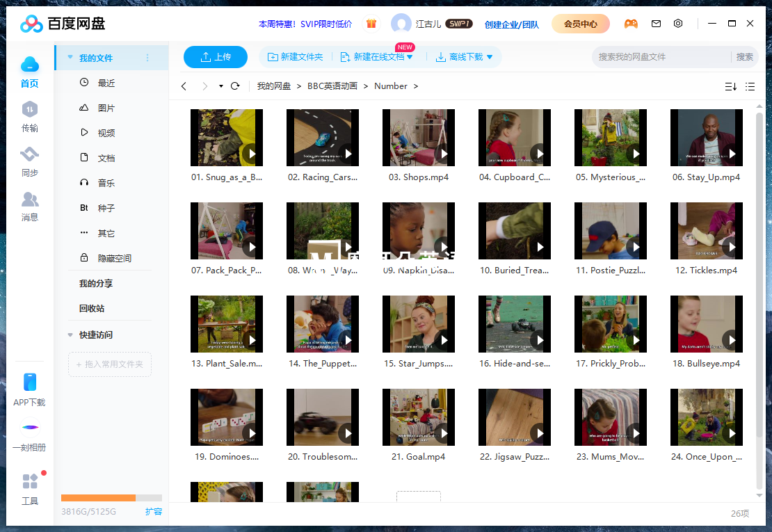The height and width of the screenshot is (532, 772).
Task: Expand the 新建在线文档 dropdown arrow
Action: [410, 57]
